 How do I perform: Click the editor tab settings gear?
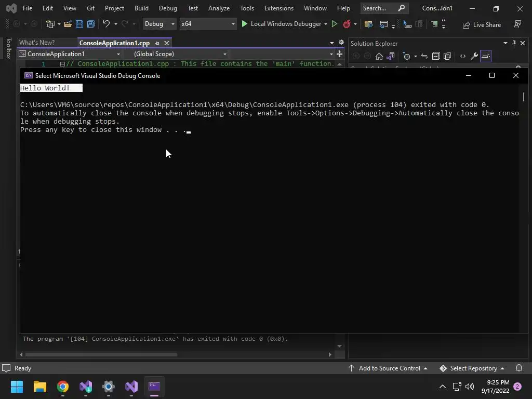tap(341, 43)
